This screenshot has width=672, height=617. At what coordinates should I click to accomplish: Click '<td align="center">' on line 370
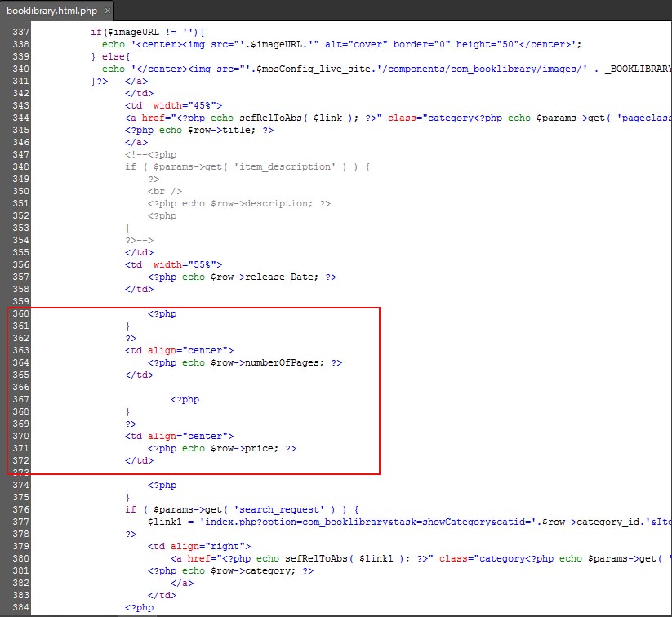point(179,436)
